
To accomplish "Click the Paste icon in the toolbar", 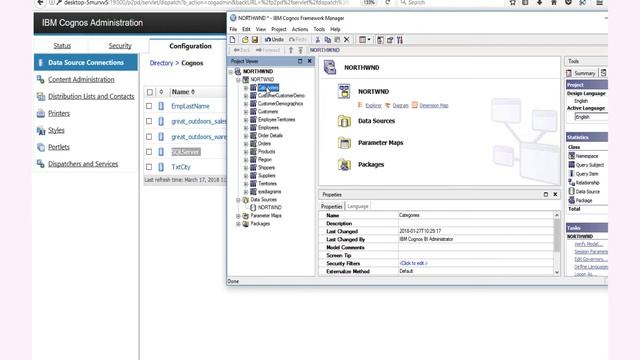I will tap(337, 40).
